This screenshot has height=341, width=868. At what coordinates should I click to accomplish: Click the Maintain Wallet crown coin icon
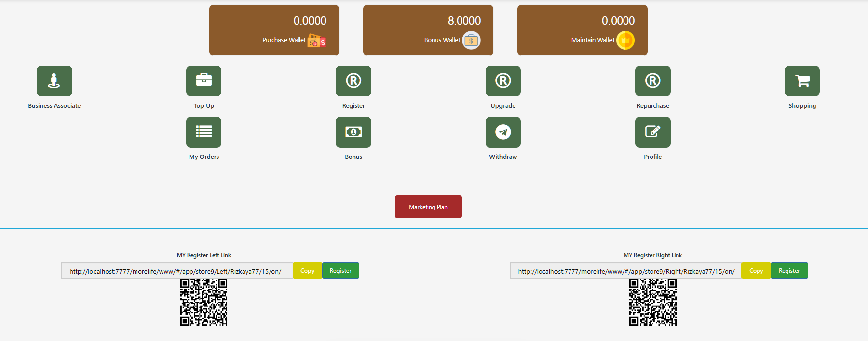(x=625, y=40)
